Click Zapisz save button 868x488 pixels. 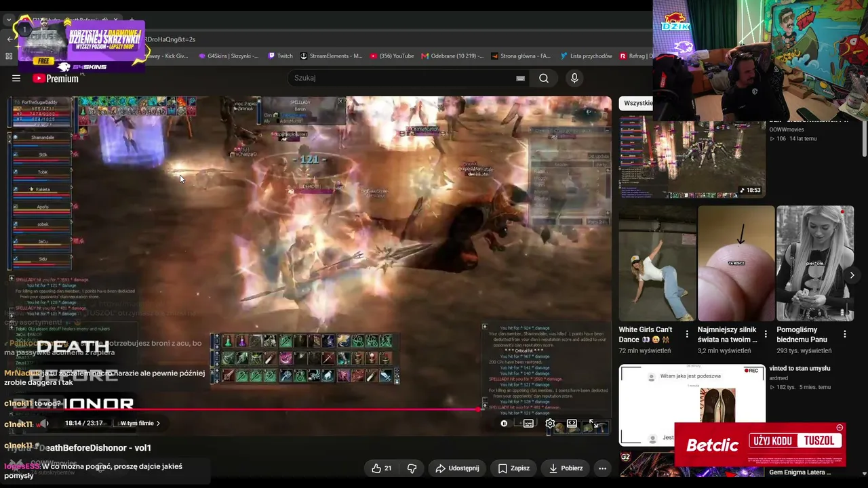tap(514, 468)
